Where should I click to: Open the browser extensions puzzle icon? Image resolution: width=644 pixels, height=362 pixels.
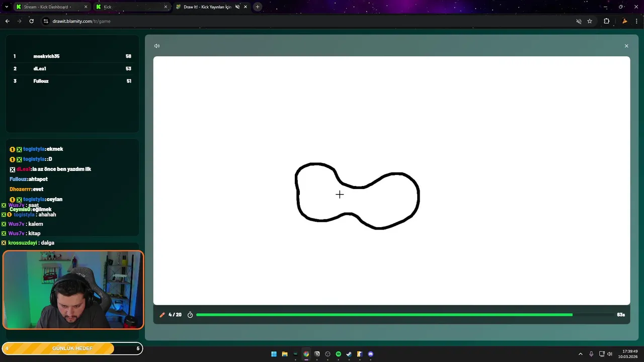(606, 21)
